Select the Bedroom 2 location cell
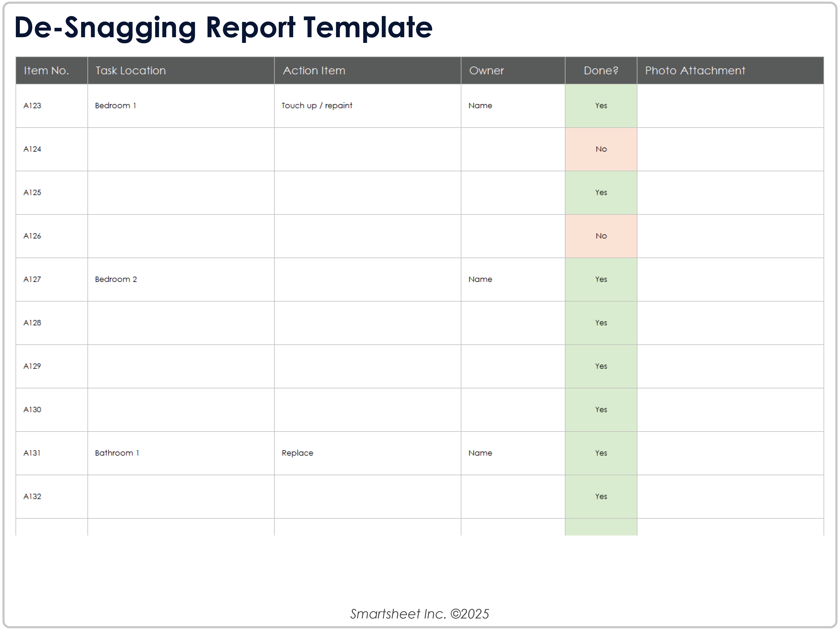840x630 pixels. coord(116,279)
